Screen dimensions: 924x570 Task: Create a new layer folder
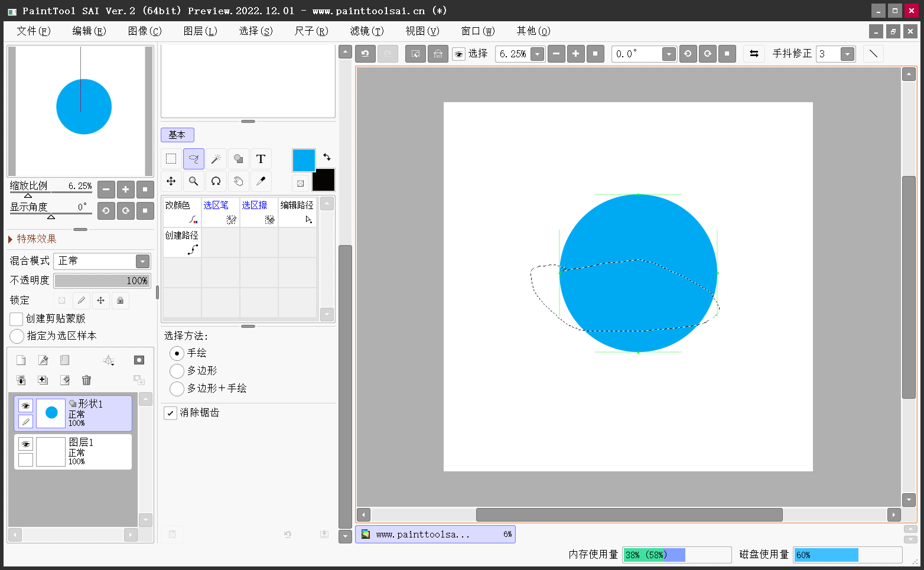(x=65, y=360)
